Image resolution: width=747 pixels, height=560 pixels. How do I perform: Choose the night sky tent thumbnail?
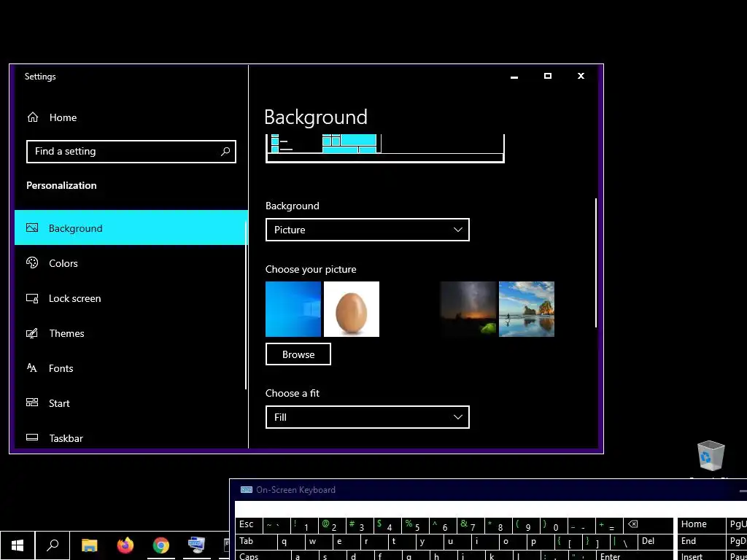(x=468, y=309)
